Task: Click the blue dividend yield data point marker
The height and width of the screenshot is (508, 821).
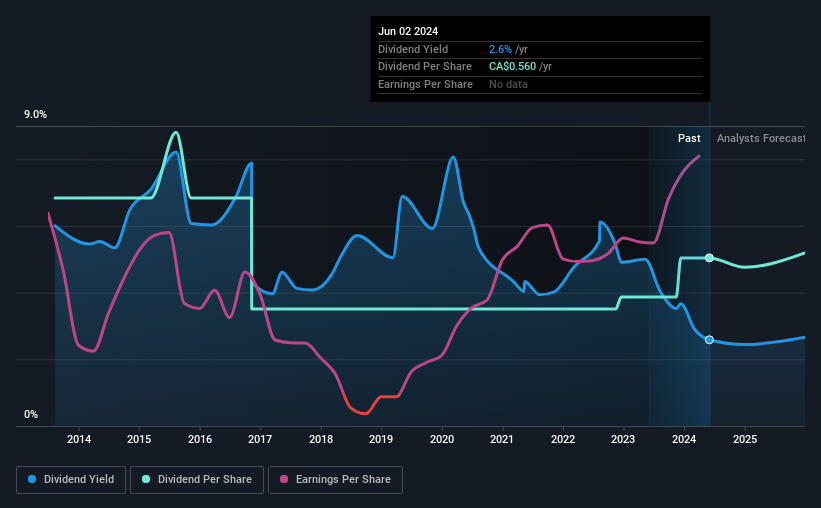Action: (x=709, y=340)
